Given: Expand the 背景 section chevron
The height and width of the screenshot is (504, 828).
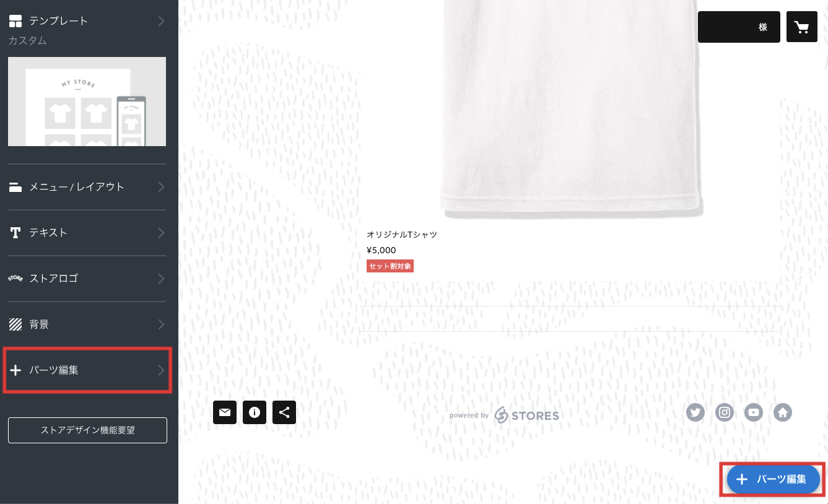Looking at the screenshot, I should (161, 324).
